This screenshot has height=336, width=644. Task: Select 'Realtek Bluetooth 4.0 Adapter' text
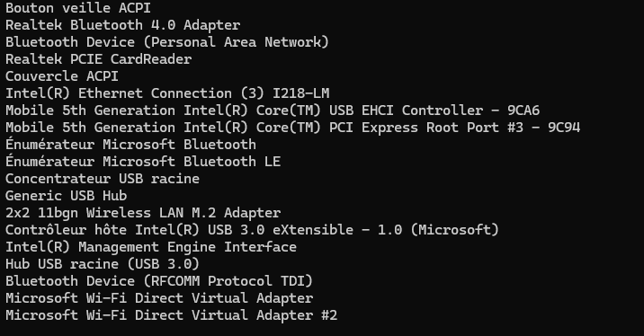pos(123,25)
